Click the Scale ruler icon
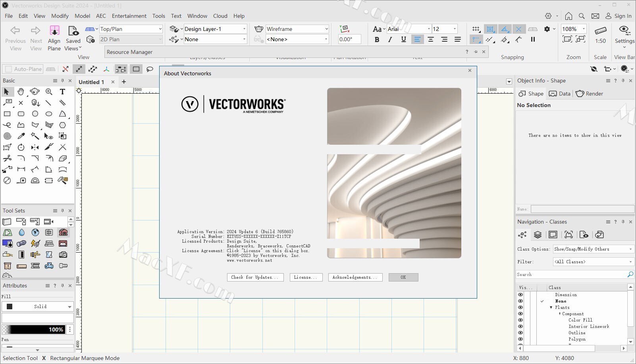 pyautogui.click(x=600, y=31)
